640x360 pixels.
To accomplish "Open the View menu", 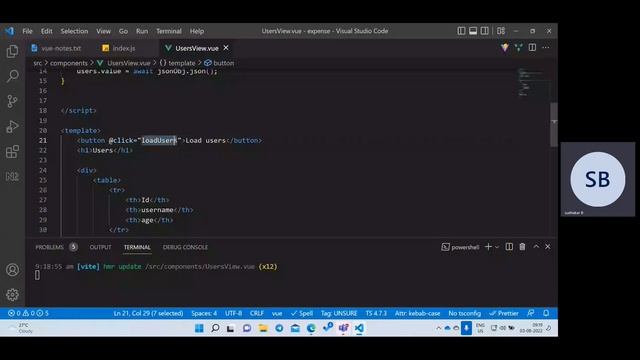I will tap(103, 31).
